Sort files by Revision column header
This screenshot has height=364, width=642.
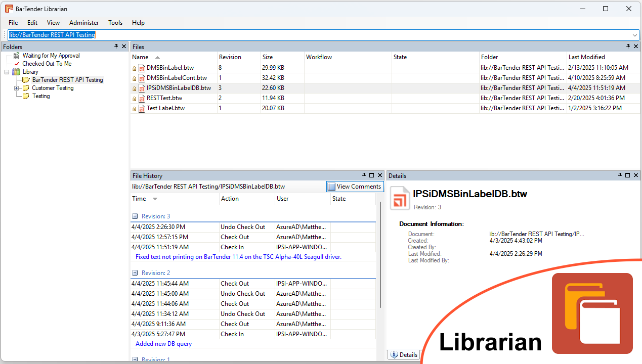(239, 57)
